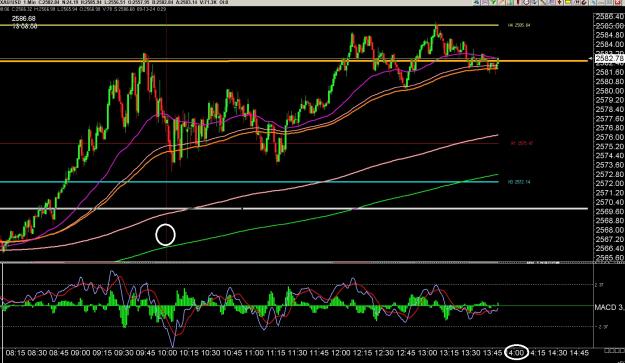The image size is (625, 363).
Task: Select the thick white horizontal line
Action: coord(294,208)
